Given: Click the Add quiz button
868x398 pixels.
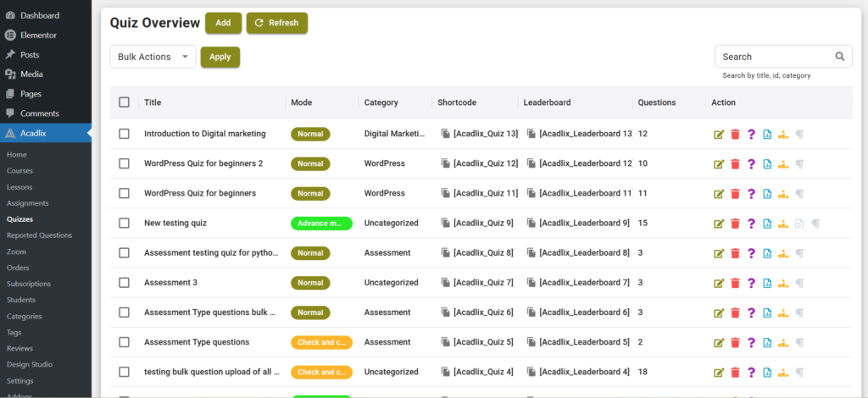Looking at the screenshot, I should click(223, 23).
